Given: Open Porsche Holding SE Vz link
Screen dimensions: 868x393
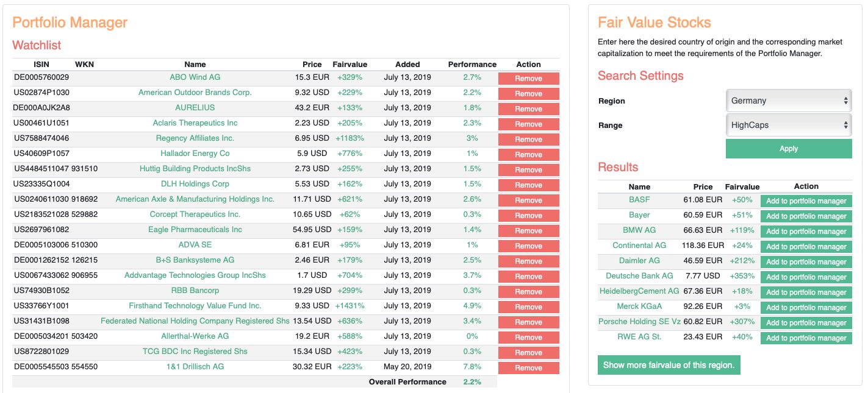Looking at the screenshot, I should pos(639,322).
